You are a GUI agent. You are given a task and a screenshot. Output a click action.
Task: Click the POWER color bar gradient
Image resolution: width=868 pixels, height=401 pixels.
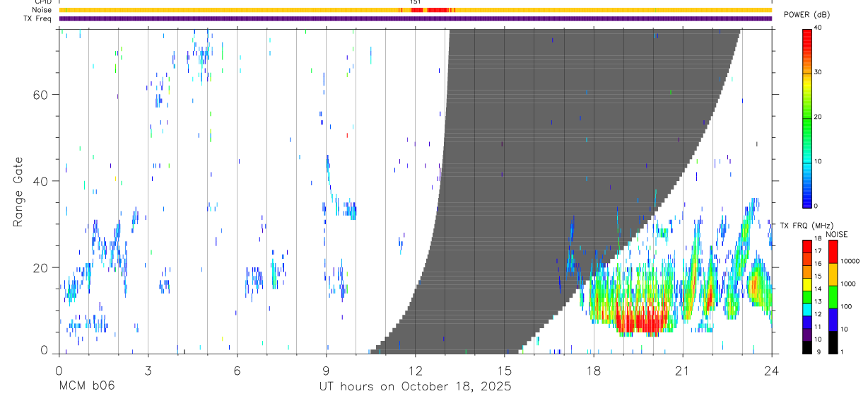pos(807,117)
